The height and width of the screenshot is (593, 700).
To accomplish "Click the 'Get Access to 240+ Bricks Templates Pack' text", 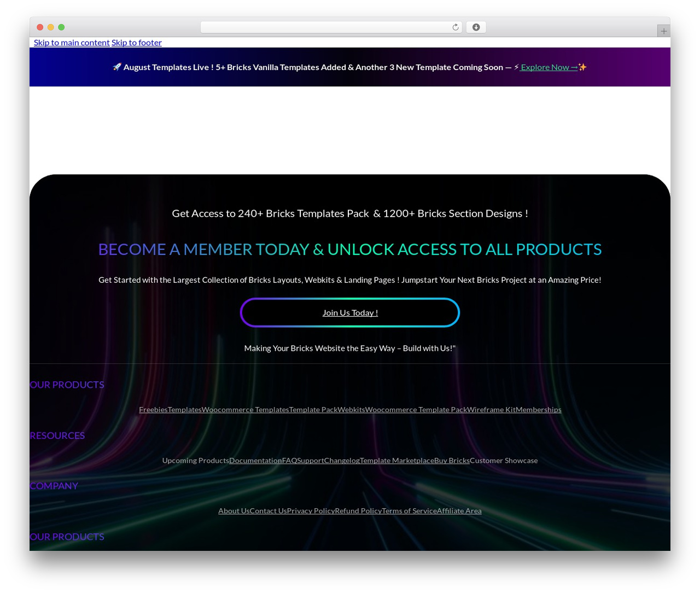I will click(350, 213).
